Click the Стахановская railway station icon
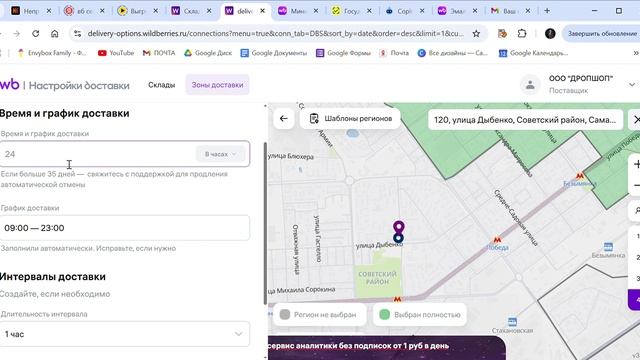This screenshot has width=640, height=360. coord(512,322)
